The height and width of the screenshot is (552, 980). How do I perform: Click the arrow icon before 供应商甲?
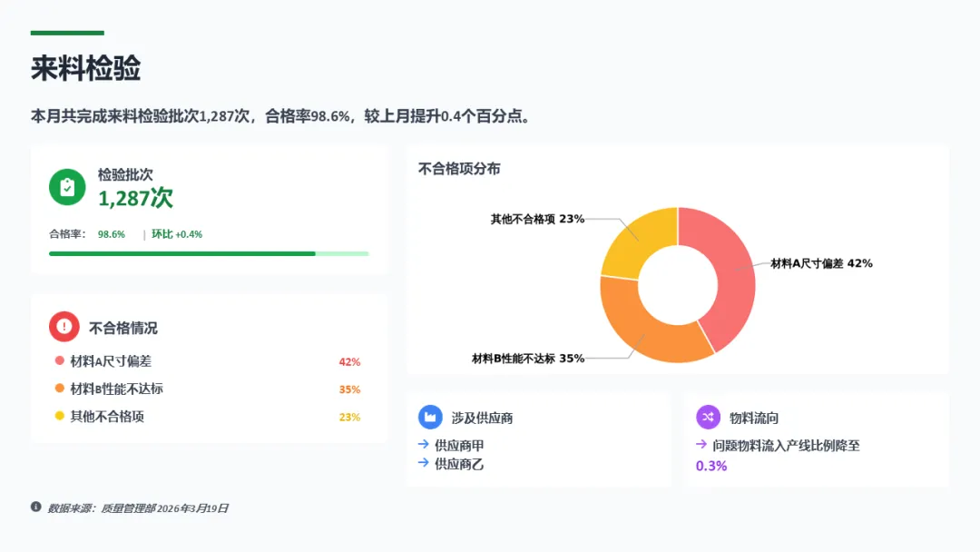pyautogui.click(x=423, y=444)
